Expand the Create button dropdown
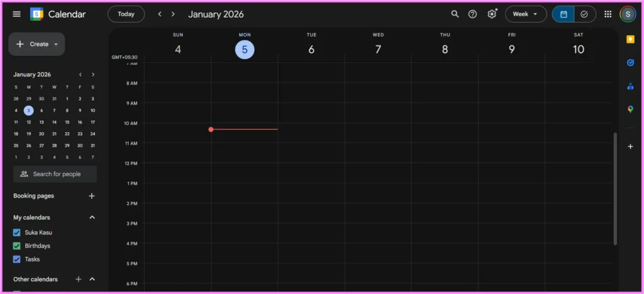Image resolution: width=644 pixels, height=294 pixels. 56,44
